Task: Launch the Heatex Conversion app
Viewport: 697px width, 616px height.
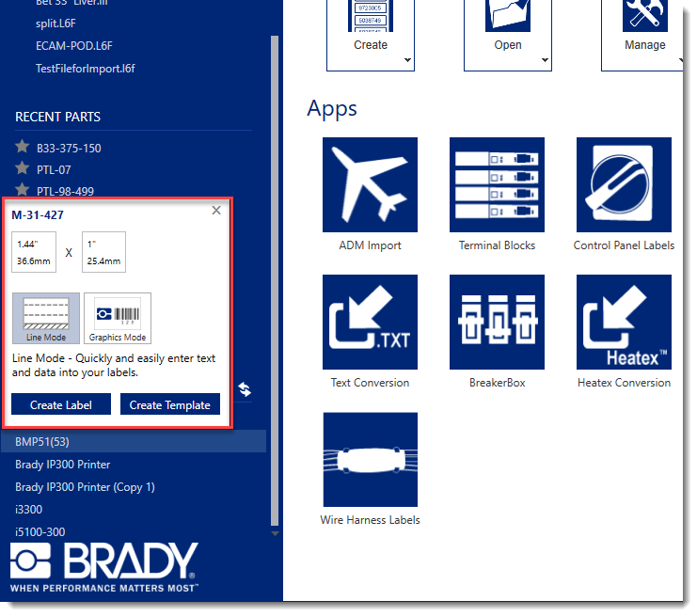Action: (624, 322)
